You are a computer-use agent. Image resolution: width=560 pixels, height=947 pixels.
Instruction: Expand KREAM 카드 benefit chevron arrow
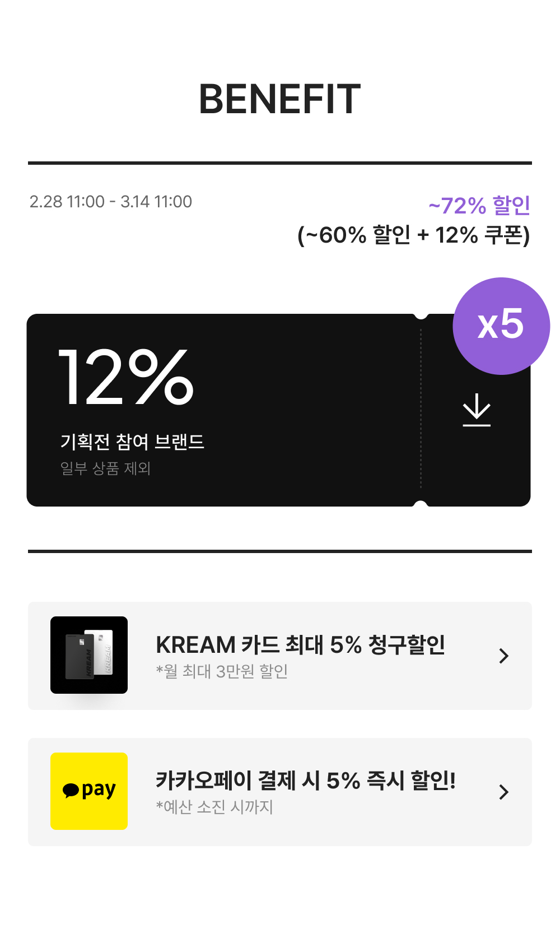point(503,656)
